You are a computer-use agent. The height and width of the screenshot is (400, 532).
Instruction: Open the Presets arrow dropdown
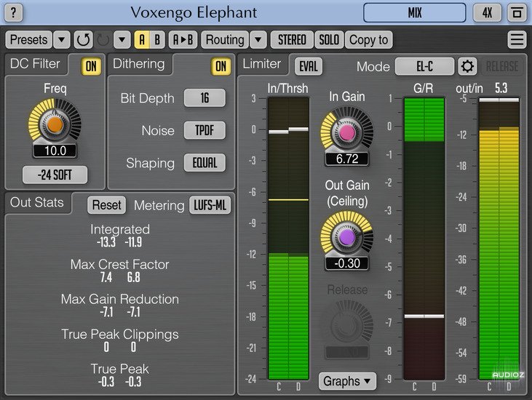[x=61, y=40]
